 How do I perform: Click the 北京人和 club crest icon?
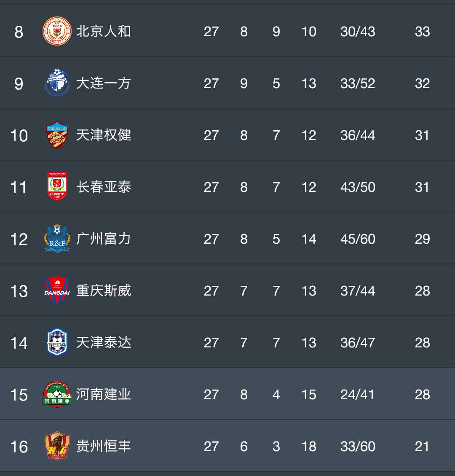pyautogui.click(x=58, y=31)
